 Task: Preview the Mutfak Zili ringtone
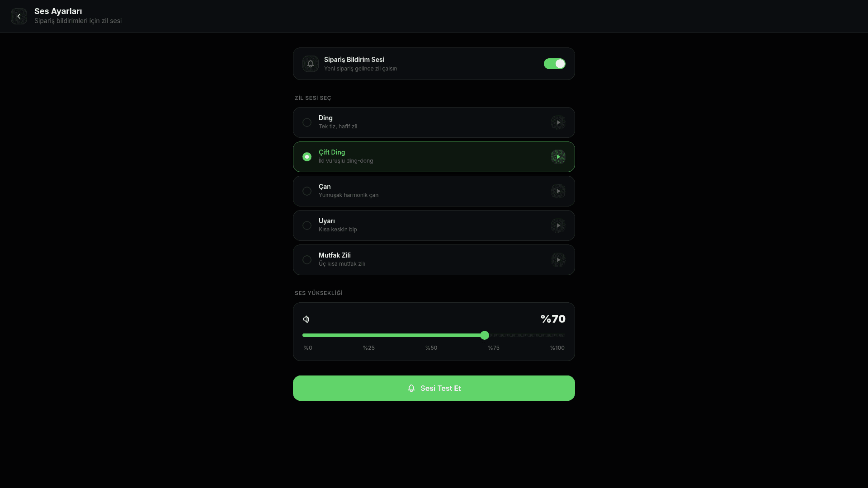point(558,260)
